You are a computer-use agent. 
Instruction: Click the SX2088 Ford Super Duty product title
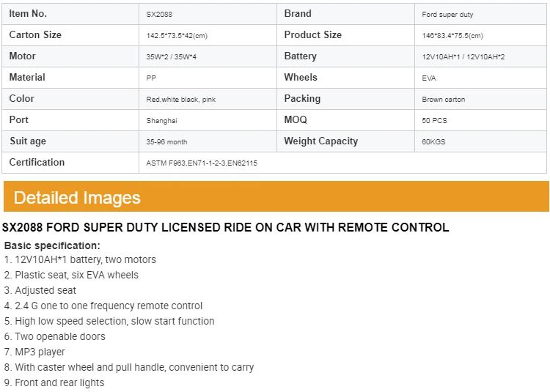point(226,228)
